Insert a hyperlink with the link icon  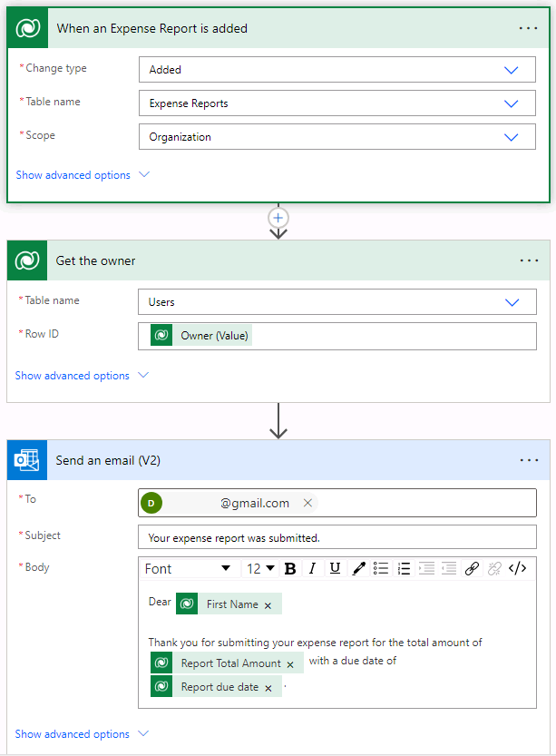(472, 568)
